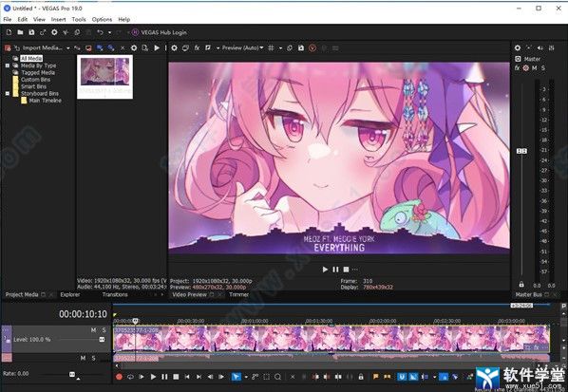Open the Insert menu
Screen dimensions: 568x392
coord(58,20)
